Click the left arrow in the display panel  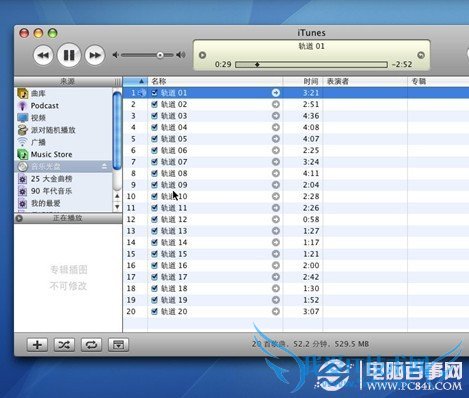(x=202, y=55)
